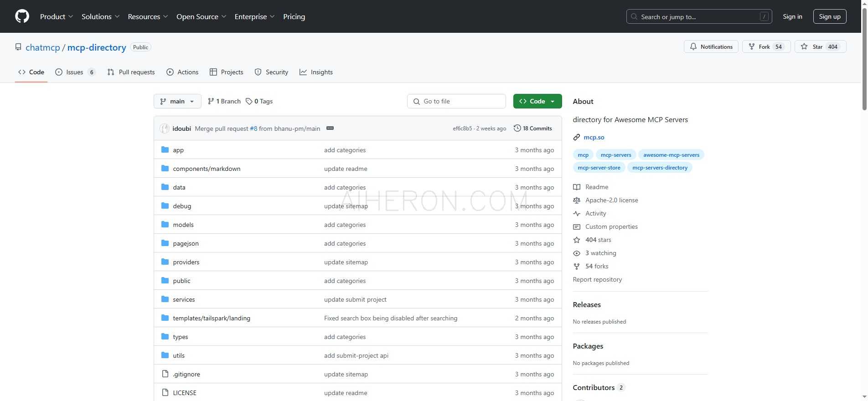Click the folder icon for providers

coord(165,262)
